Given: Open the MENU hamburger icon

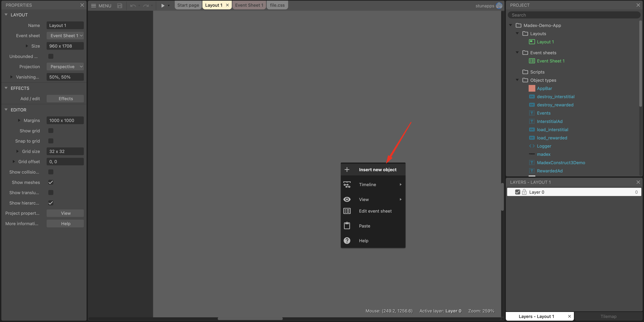Looking at the screenshot, I should point(94,6).
